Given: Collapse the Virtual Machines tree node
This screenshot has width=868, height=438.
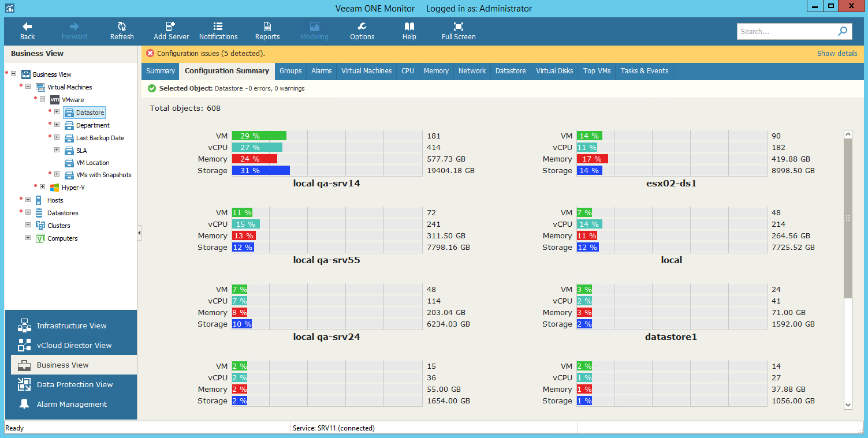Looking at the screenshot, I should point(28,87).
